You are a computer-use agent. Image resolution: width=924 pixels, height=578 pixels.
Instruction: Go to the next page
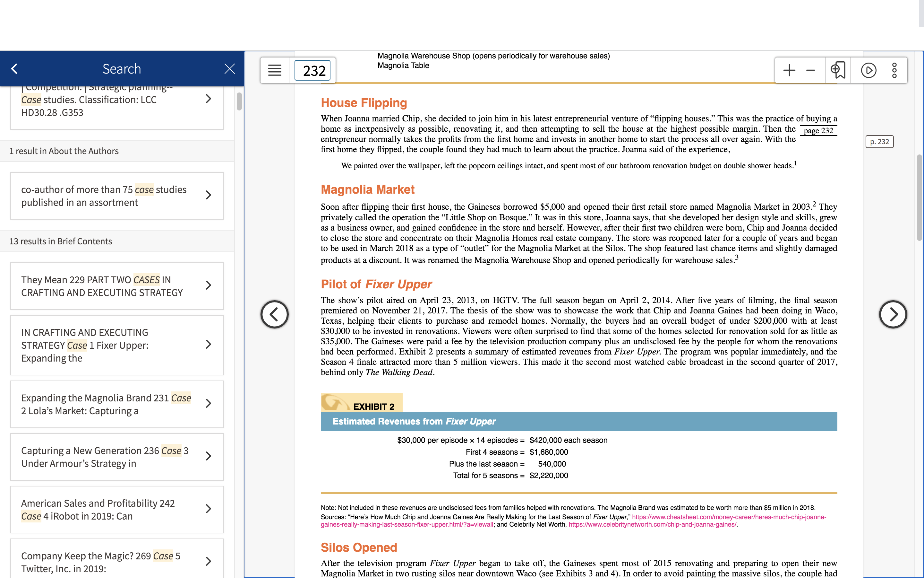click(x=893, y=314)
